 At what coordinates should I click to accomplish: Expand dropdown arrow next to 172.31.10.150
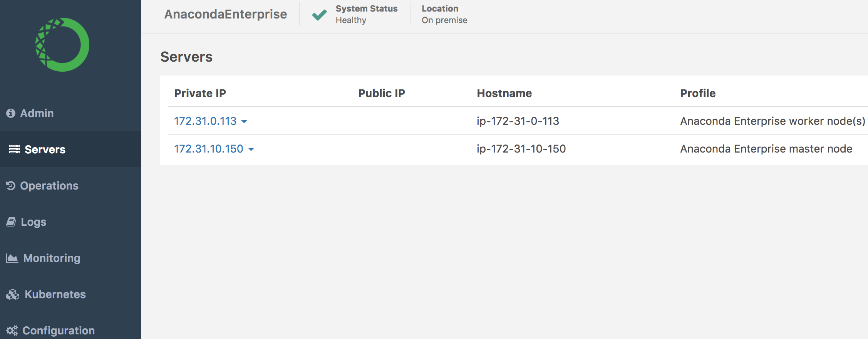(x=251, y=149)
